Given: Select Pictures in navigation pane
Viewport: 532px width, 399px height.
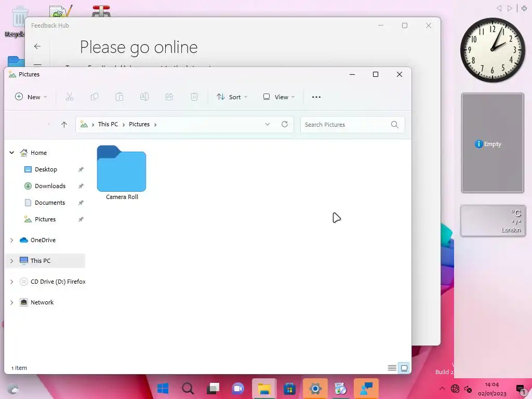Looking at the screenshot, I should (45, 219).
